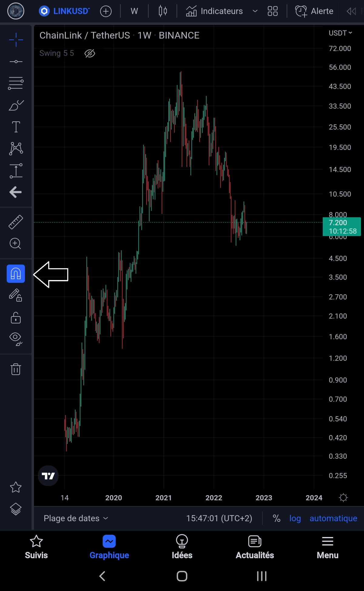Select the brush drawing tool

pos(16,105)
